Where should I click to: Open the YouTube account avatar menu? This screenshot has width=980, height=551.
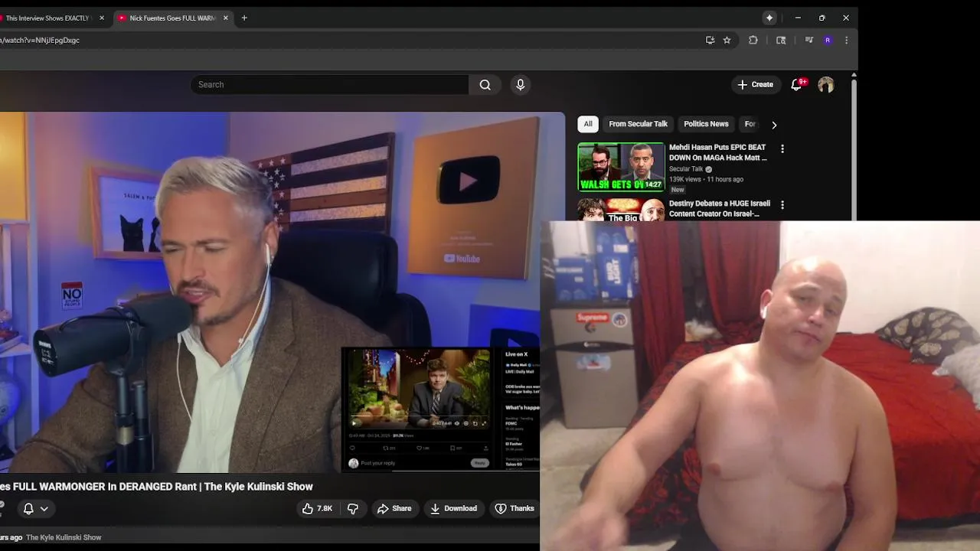(825, 85)
